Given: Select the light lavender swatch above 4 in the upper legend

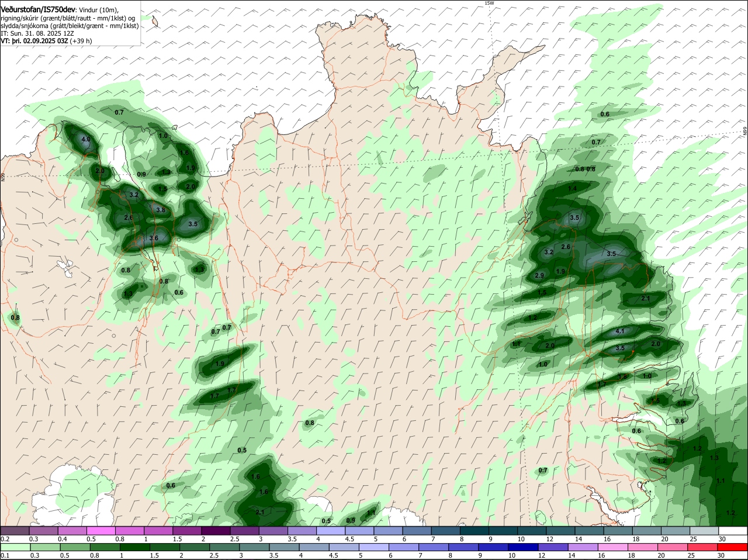Looking at the screenshot, I should pyautogui.click(x=330, y=530).
